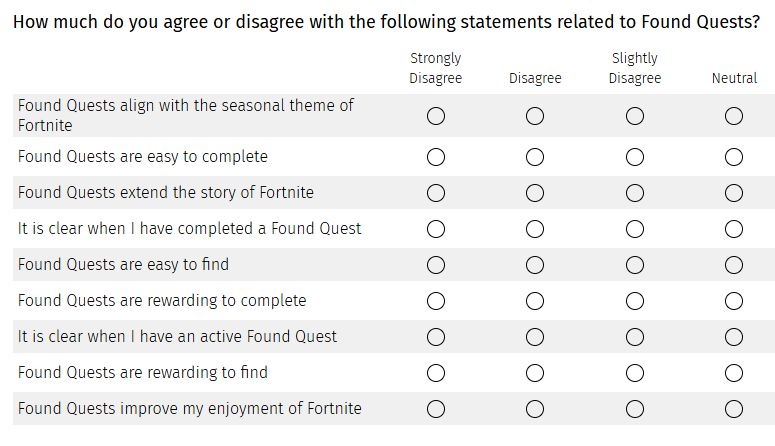Choose Slightly Disagree for enjoyment of Fortnite
775x446 pixels.
coord(635,409)
